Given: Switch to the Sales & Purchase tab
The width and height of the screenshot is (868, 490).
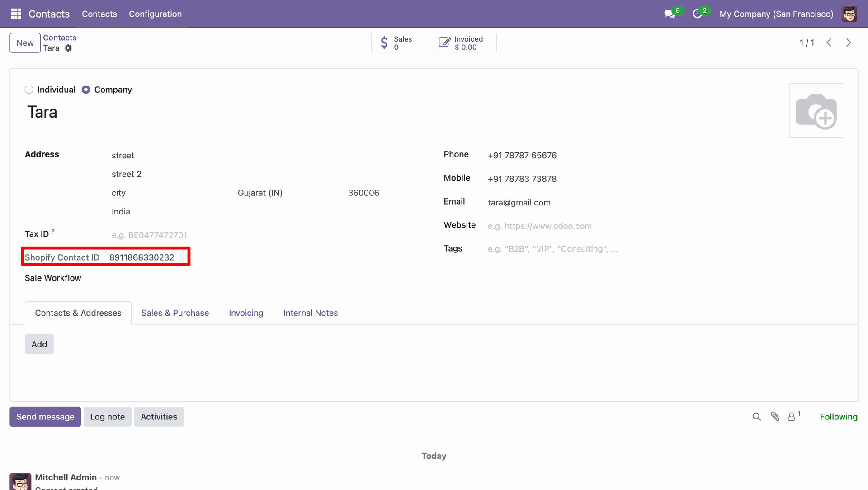Looking at the screenshot, I should 175,313.
